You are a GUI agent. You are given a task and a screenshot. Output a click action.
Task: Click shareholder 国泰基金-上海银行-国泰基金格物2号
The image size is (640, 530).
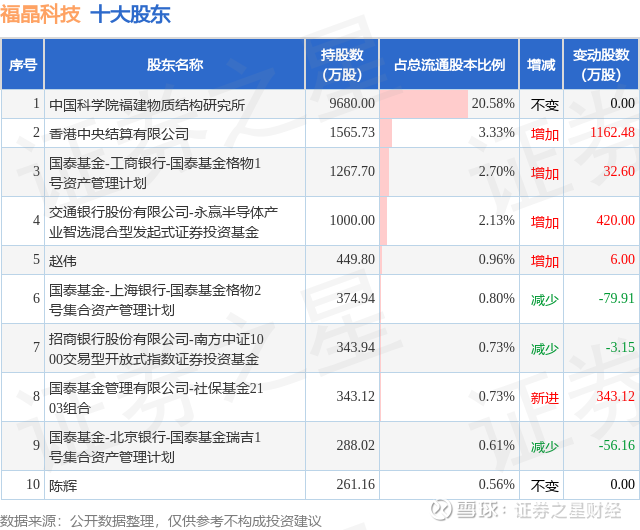[155, 300]
